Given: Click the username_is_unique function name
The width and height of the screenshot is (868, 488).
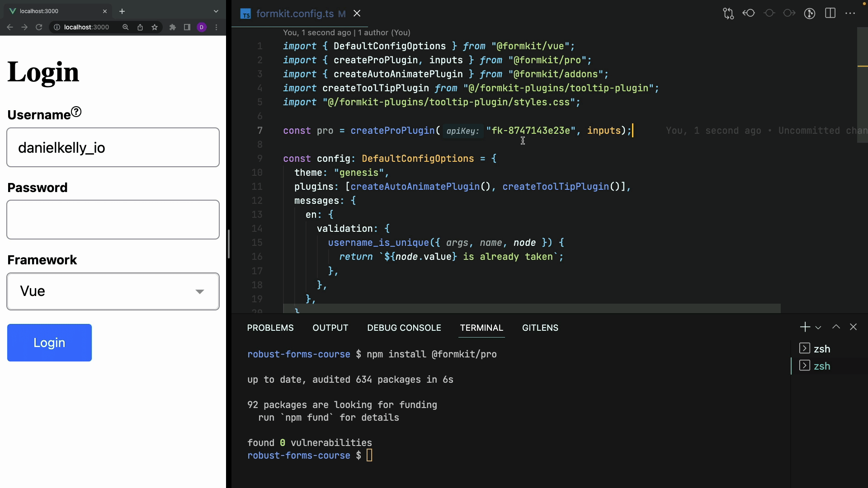Looking at the screenshot, I should tap(378, 243).
